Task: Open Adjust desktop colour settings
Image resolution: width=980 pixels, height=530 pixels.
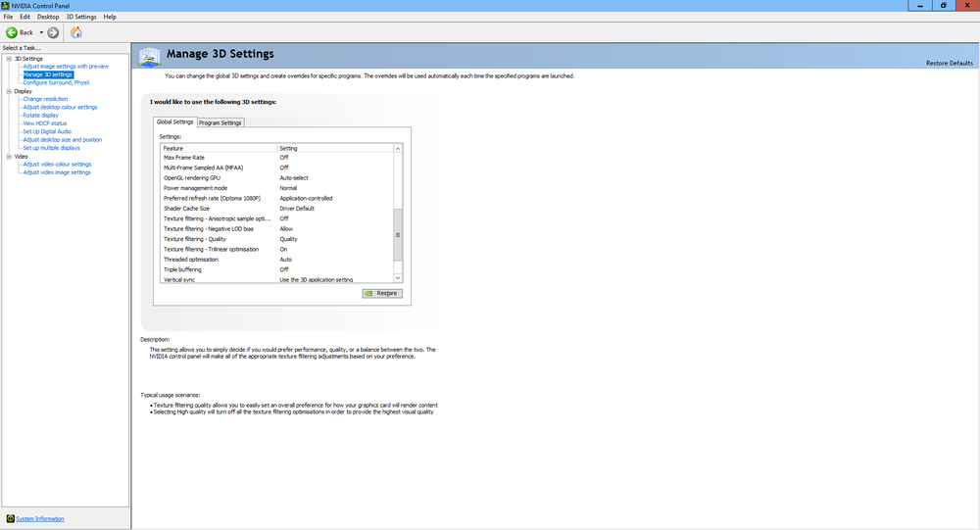Action: [x=60, y=107]
